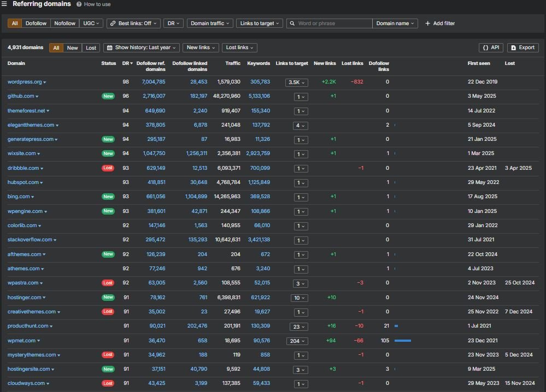Click the Lost badge on cloudways.com row
This screenshot has width=546, height=392.
108,383
